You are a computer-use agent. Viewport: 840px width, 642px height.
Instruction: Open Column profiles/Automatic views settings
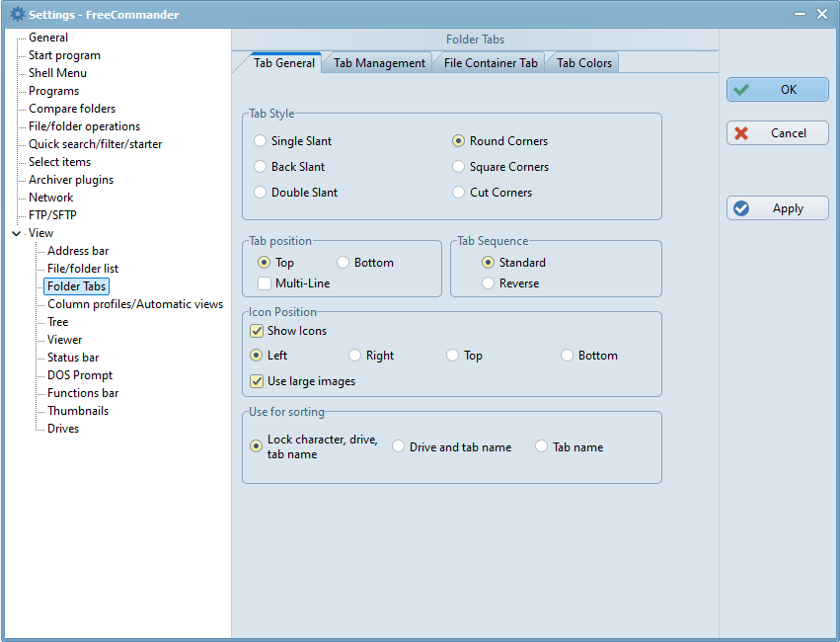[135, 304]
